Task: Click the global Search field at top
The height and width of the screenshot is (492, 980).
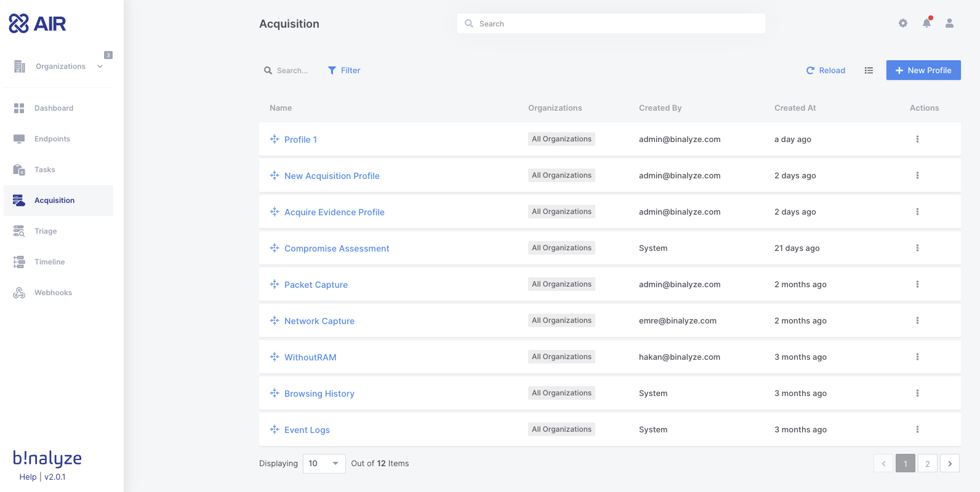Action: pyautogui.click(x=611, y=24)
